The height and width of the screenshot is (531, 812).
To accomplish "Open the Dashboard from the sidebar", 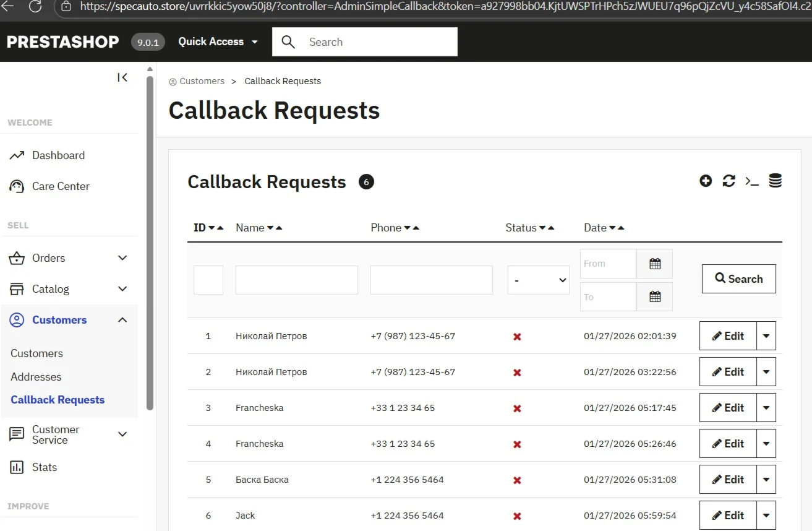I will point(58,155).
